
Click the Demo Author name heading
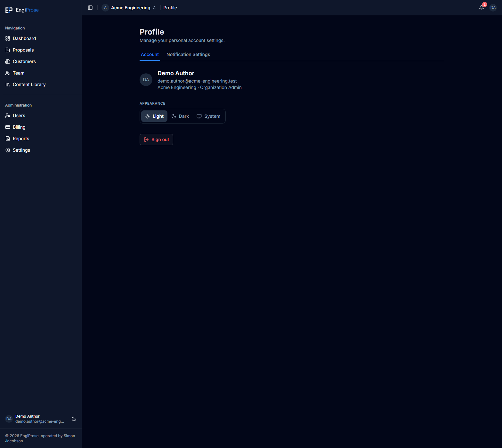click(x=176, y=73)
